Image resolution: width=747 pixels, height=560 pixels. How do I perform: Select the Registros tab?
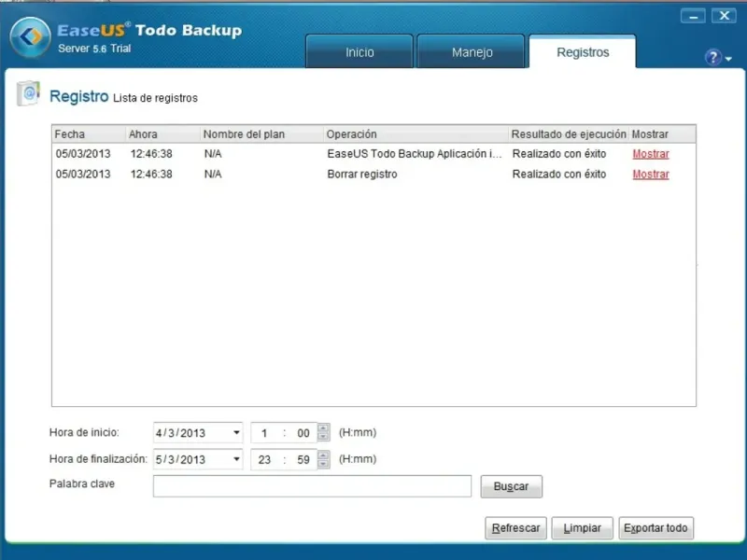tap(583, 51)
